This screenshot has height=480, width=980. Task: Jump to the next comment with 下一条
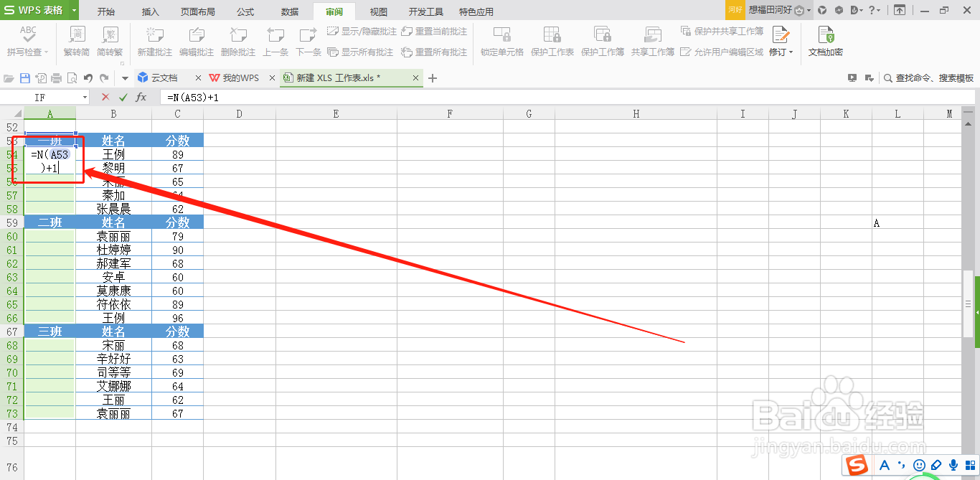pos(308,41)
